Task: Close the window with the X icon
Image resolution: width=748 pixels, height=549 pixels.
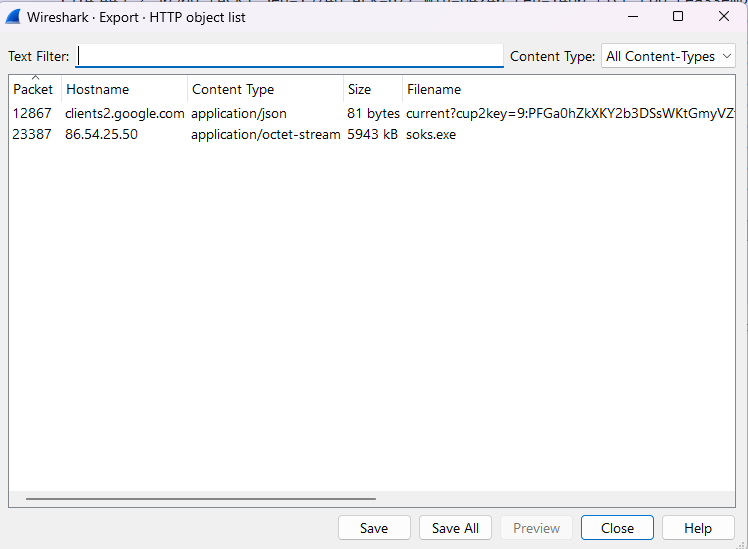Action: [x=724, y=17]
